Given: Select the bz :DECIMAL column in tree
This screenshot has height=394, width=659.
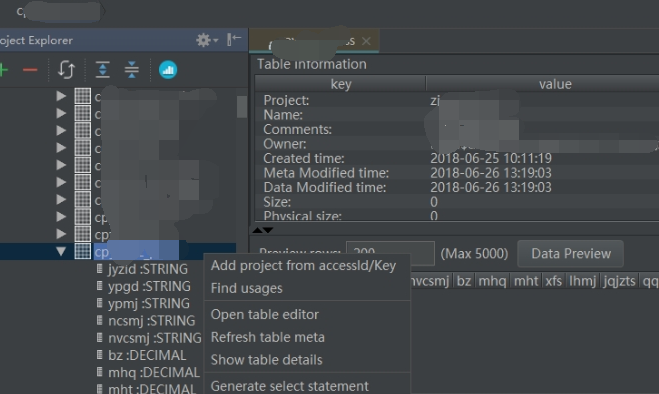Looking at the screenshot, I should coord(147,355).
